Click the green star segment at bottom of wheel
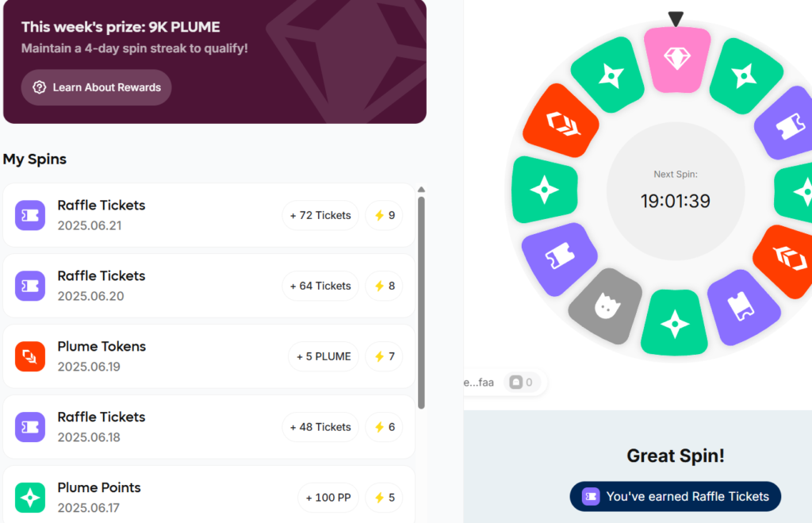 tap(674, 323)
